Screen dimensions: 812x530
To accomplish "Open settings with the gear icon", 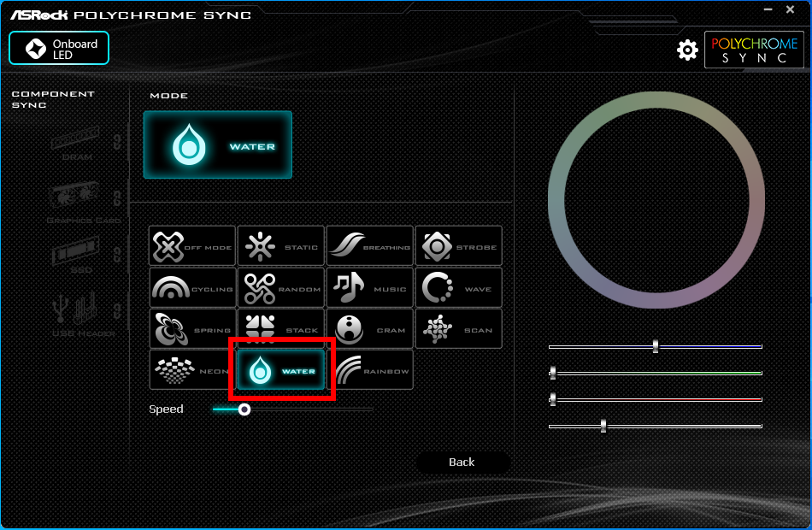I will click(687, 50).
